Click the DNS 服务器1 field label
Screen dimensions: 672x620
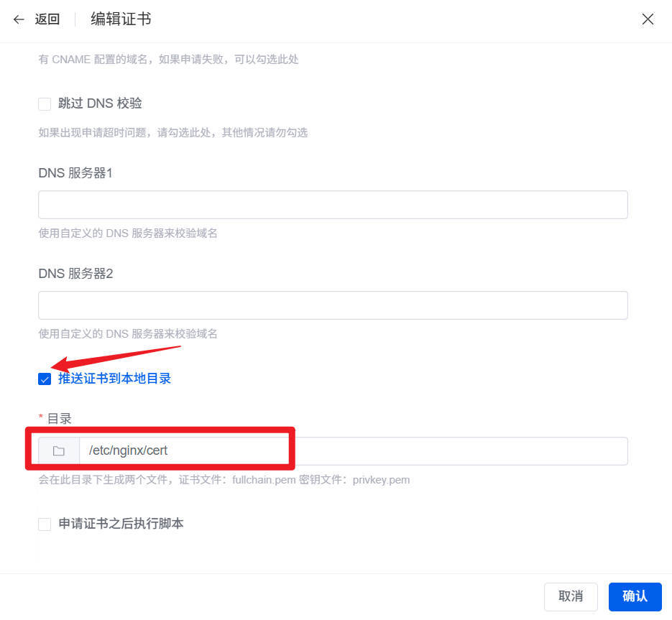[75, 173]
